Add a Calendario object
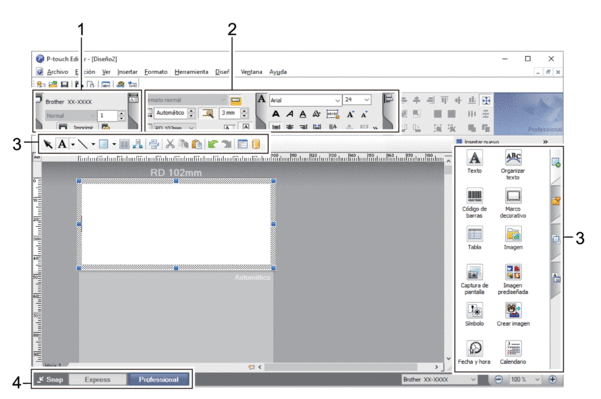This screenshot has height=399, width=601. (513, 353)
